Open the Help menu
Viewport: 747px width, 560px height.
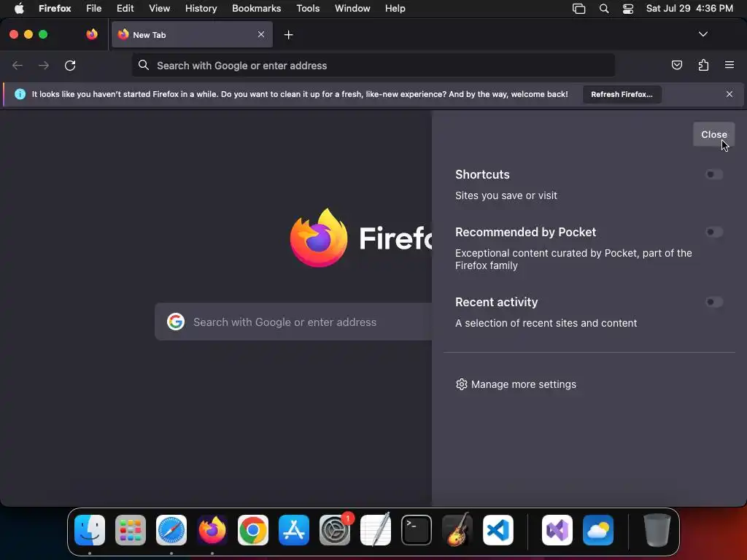[395, 9]
